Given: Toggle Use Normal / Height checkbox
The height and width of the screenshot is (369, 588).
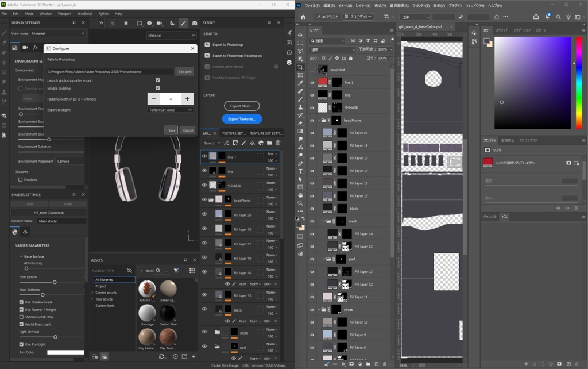Looking at the screenshot, I should click(x=21, y=309).
